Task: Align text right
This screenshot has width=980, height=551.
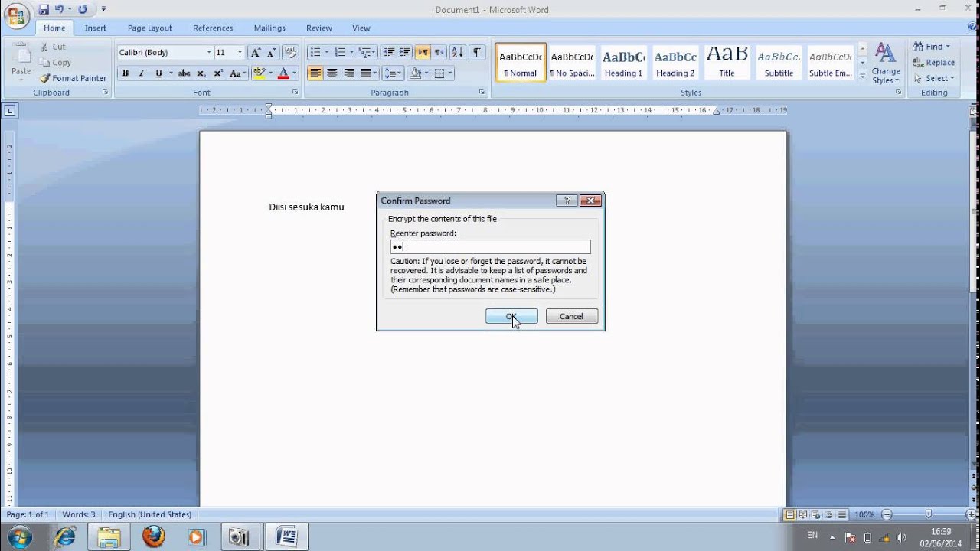Action: click(x=349, y=73)
